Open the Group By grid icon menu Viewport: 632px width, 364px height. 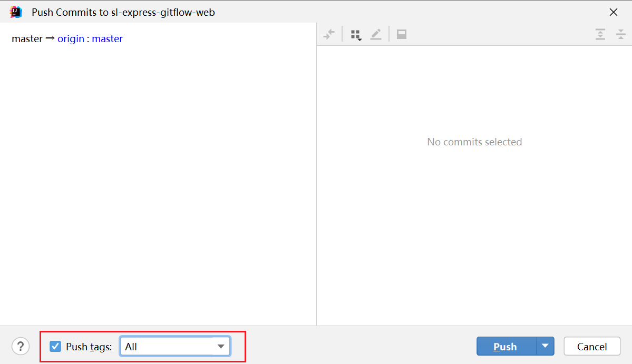click(356, 35)
